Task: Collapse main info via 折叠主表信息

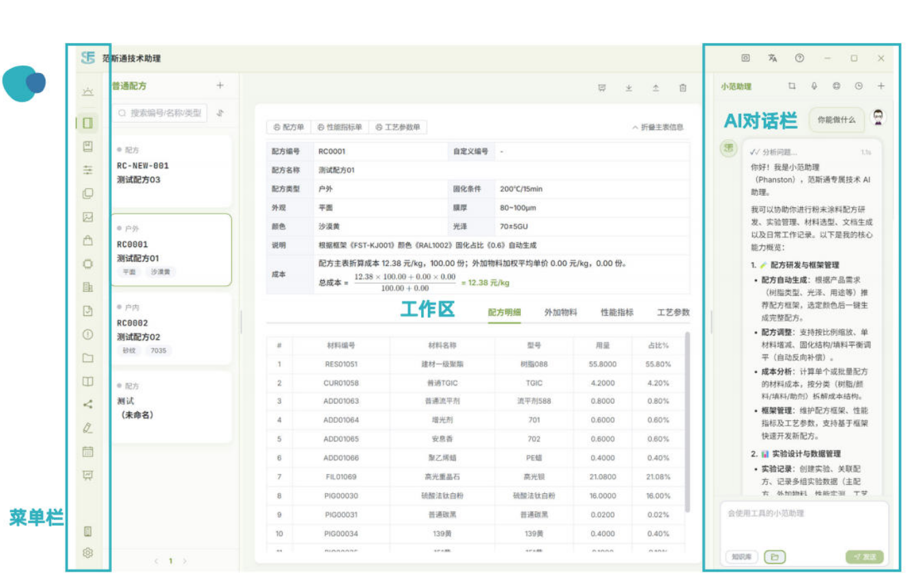Action: pos(657,127)
